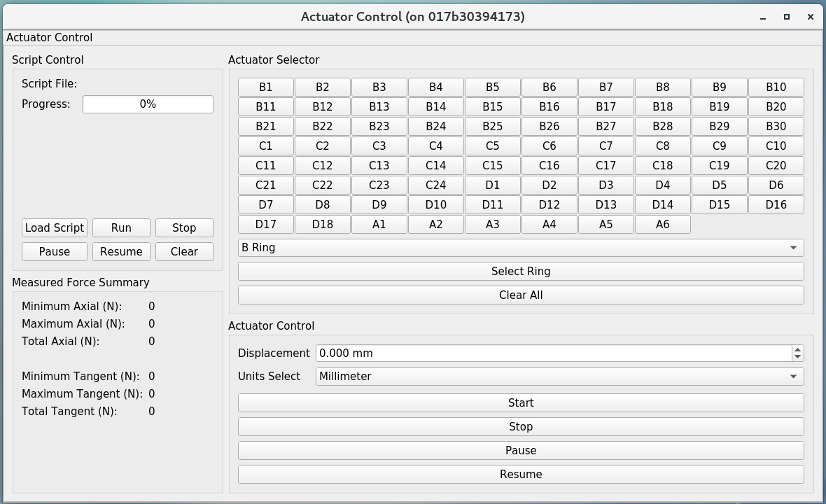Image resolution: width=826 pixels, height=504 pixels.
Task: Open the Actuator Control menu tab
Action: (49, 38)
